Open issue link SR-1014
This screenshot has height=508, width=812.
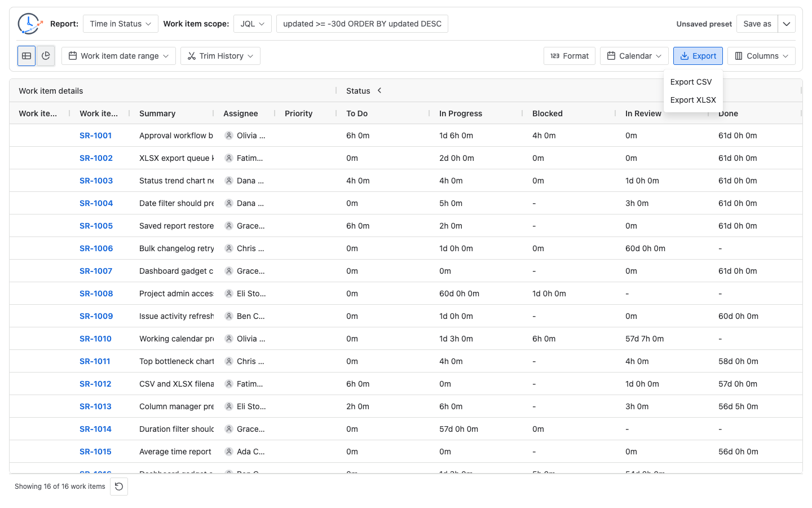[95, 429]
